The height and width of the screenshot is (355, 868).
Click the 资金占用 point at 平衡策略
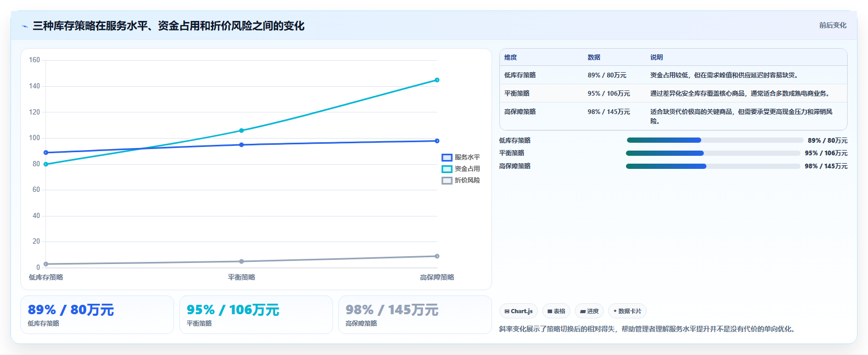[242, 131]
